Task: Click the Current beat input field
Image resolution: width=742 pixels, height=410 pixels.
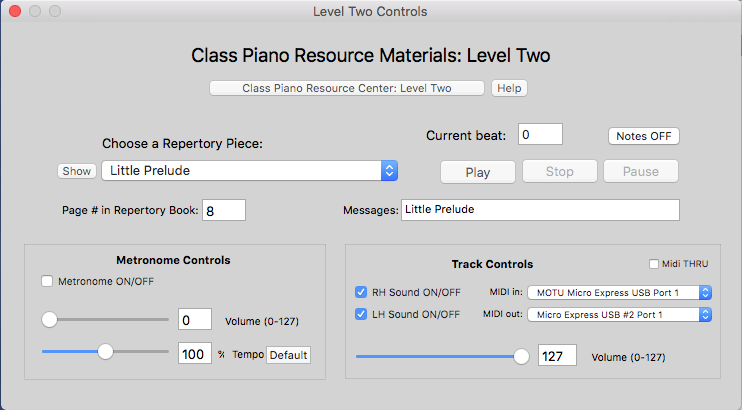Action: click(541, 134)
